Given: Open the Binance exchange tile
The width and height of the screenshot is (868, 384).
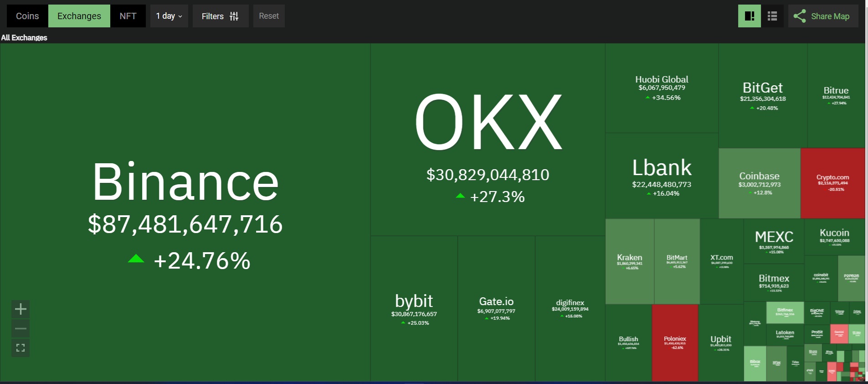Looking at the screenshot, I should tap(185, 213).
